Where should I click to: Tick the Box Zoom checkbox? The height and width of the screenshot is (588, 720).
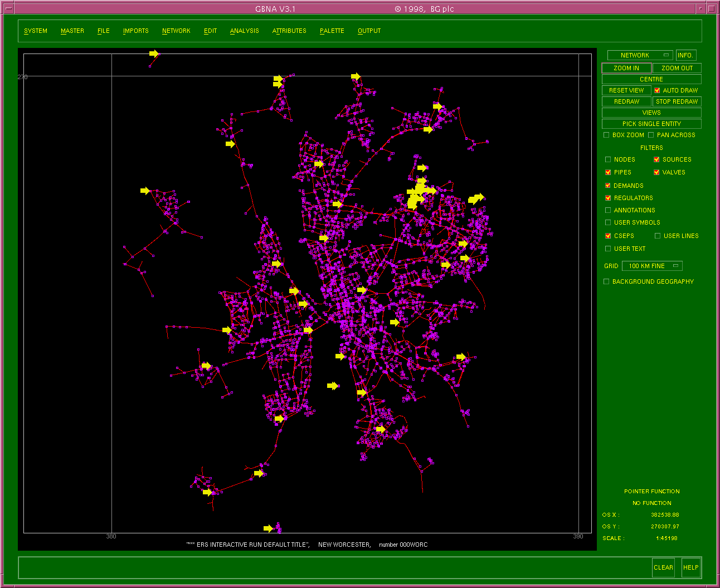606,135
